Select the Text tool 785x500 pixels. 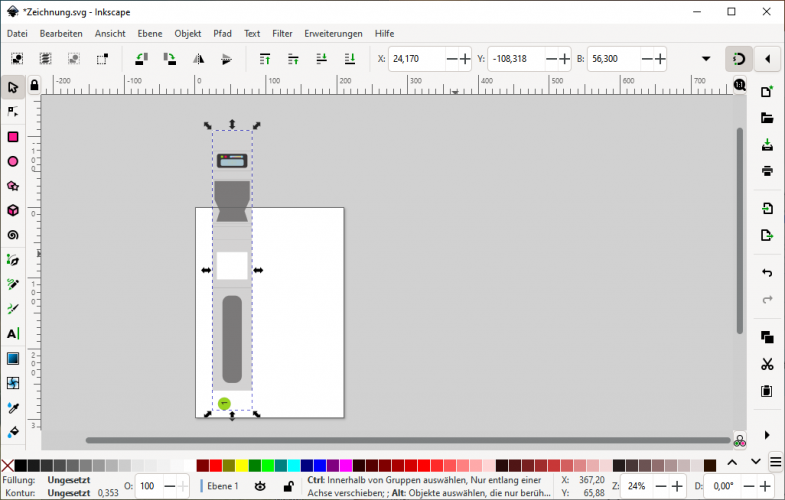click(x=13, y=334)
